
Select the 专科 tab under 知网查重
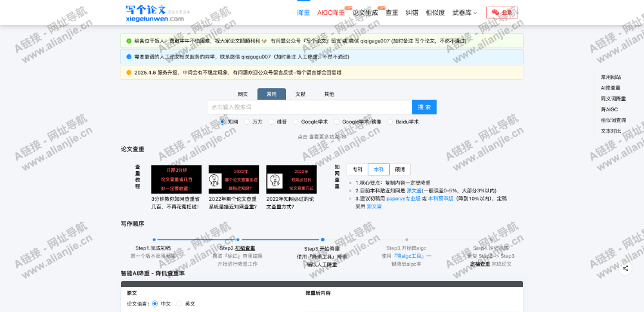357,170
